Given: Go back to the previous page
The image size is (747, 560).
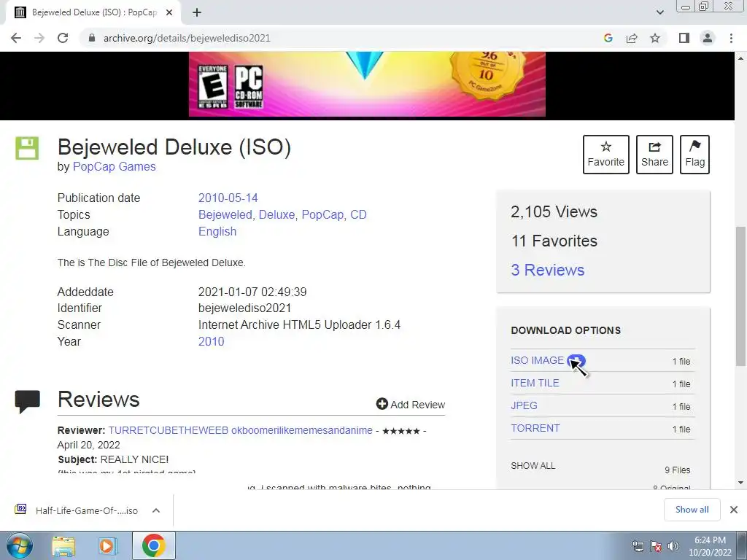Looking at the screenshot, I should click(16, 38).
